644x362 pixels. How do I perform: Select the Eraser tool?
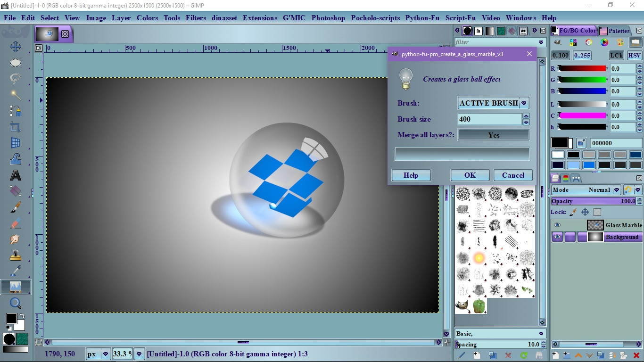(x=16, y=223)
